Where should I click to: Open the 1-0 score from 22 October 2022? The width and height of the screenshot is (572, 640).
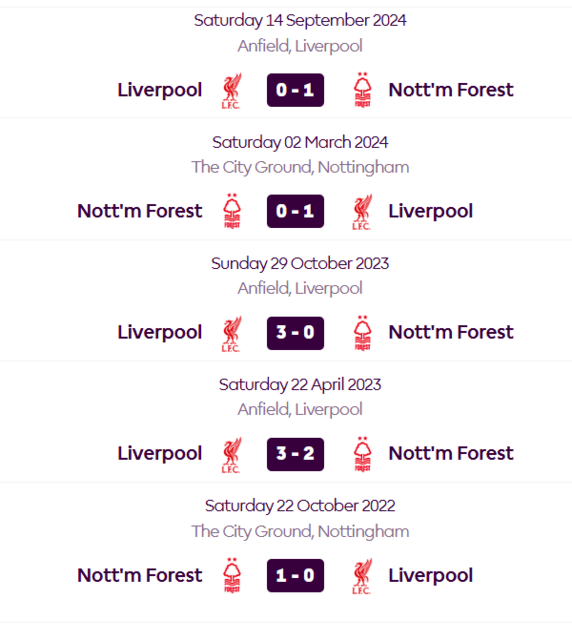point(295,576)
